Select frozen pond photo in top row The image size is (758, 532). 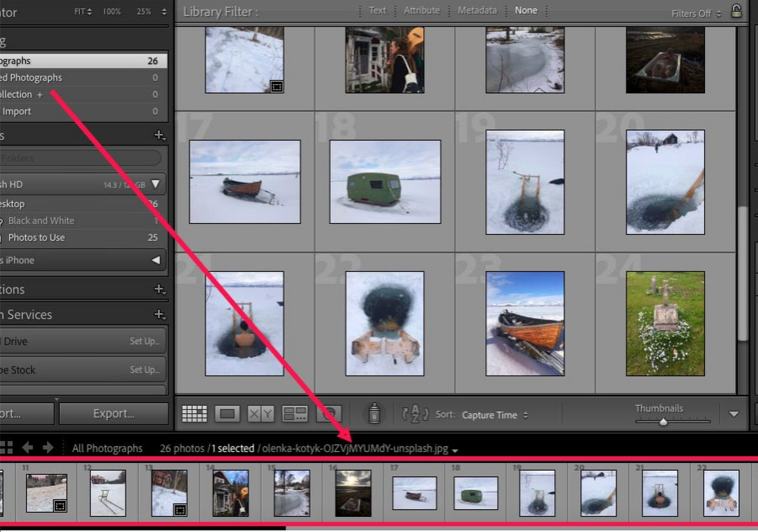click(x=525, y=60)
